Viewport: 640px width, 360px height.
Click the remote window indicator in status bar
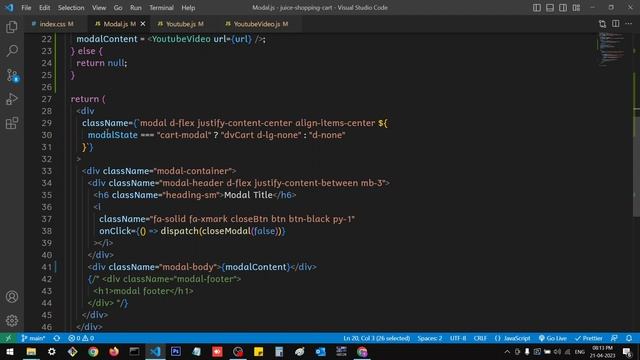click(8, 338)
